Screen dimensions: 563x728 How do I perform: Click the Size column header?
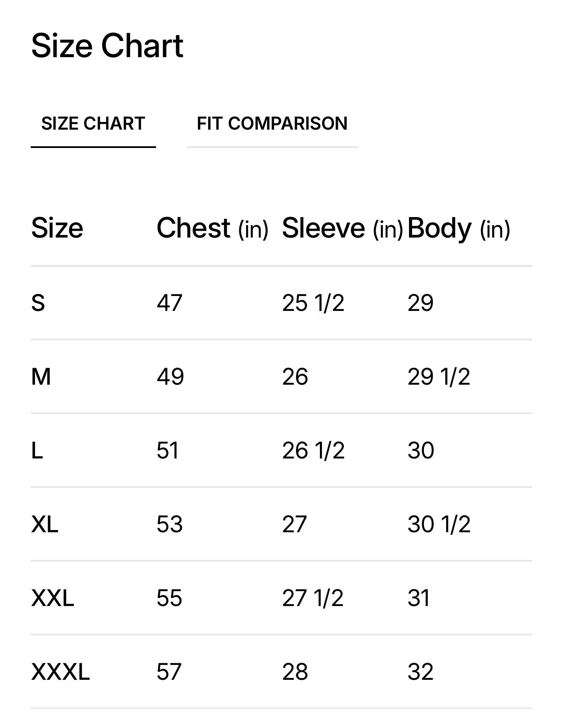(57, 228)
